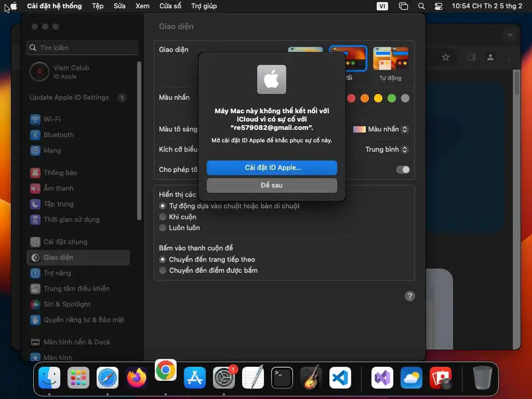
Task: Open Safari from the Dock
Action: pos(108,378)
